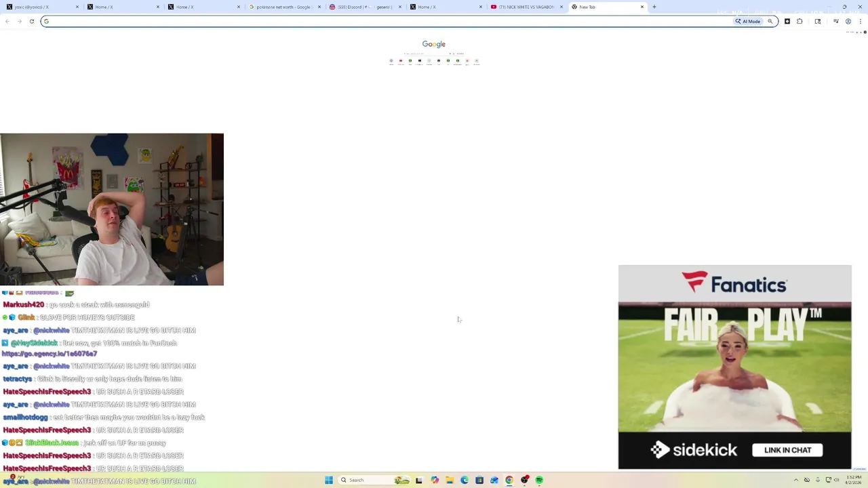Launch Microsoft Edge from the taskbar
The height and width of the screenshot is (488, 868).
coord(465,480)
